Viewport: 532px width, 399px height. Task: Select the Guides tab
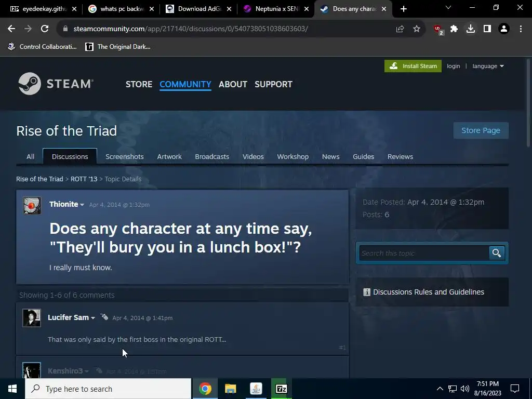click(363, 157)
